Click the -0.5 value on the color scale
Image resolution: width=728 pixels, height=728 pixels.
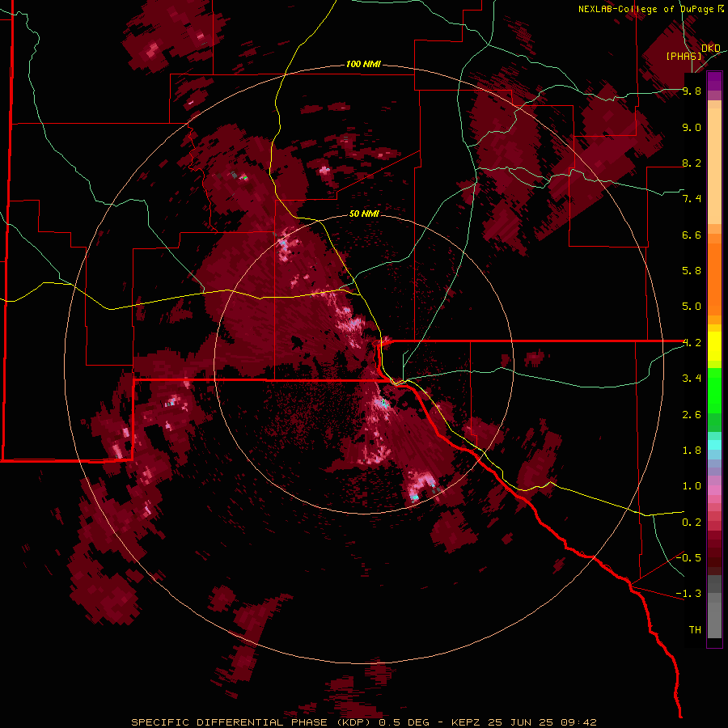coord(688,558)
